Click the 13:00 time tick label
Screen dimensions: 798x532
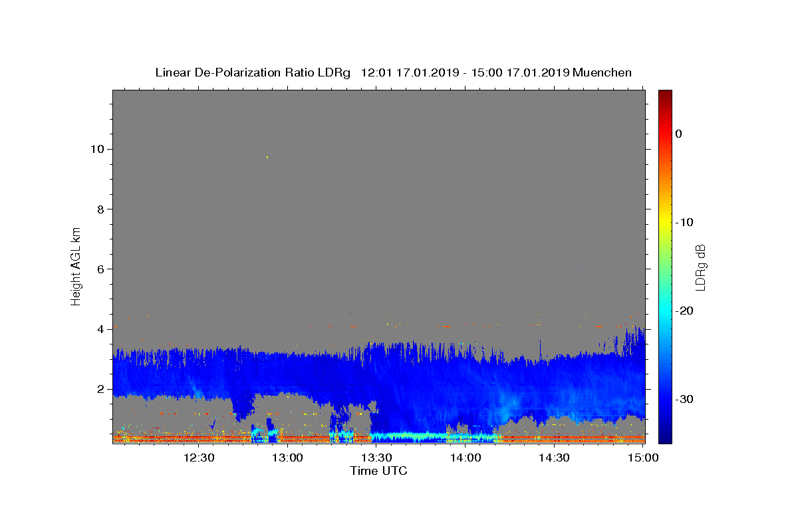(x=287, y=458)
